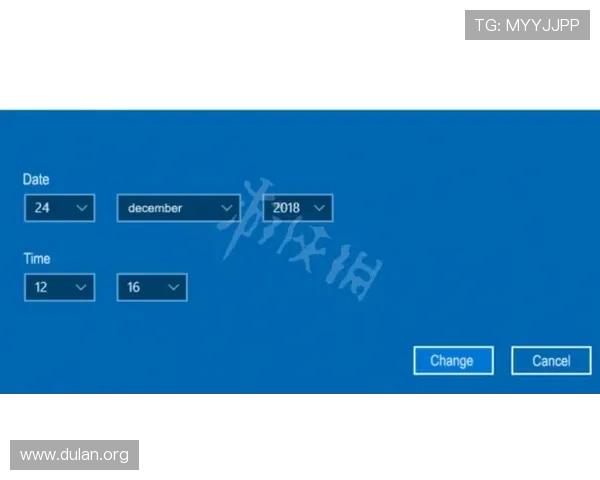This screenshot has width=600, height=480.
Task: Open the day dropdown showing 24
Action: pos(59,208)
